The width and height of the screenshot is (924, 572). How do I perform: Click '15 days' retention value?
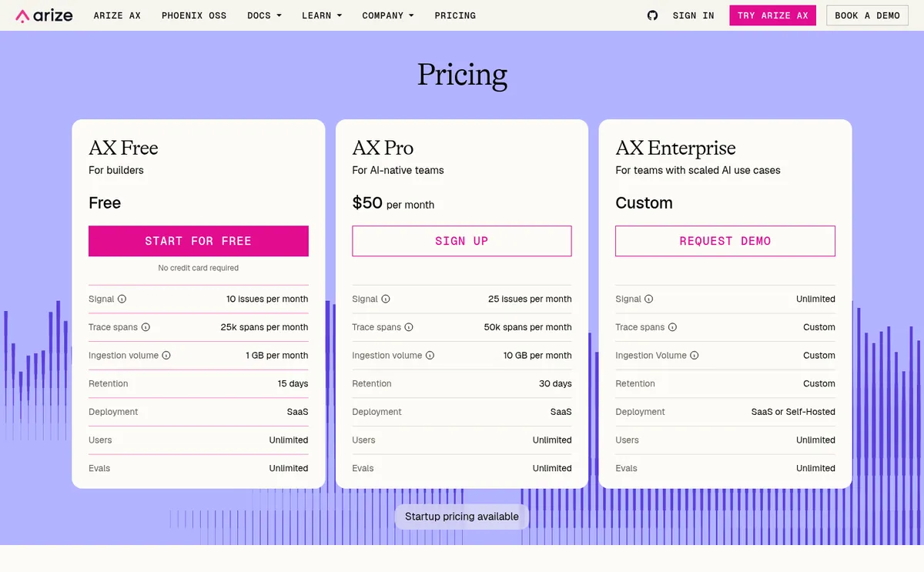293,383
